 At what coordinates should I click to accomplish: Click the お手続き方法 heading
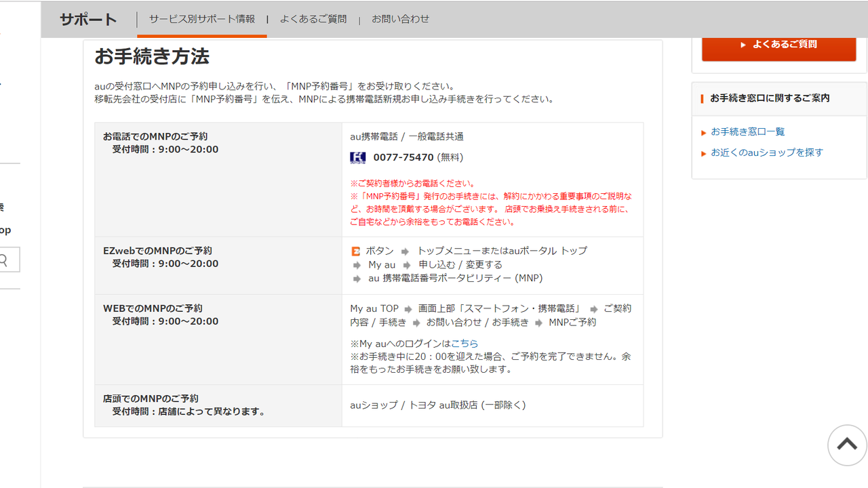tap(152, 56)
